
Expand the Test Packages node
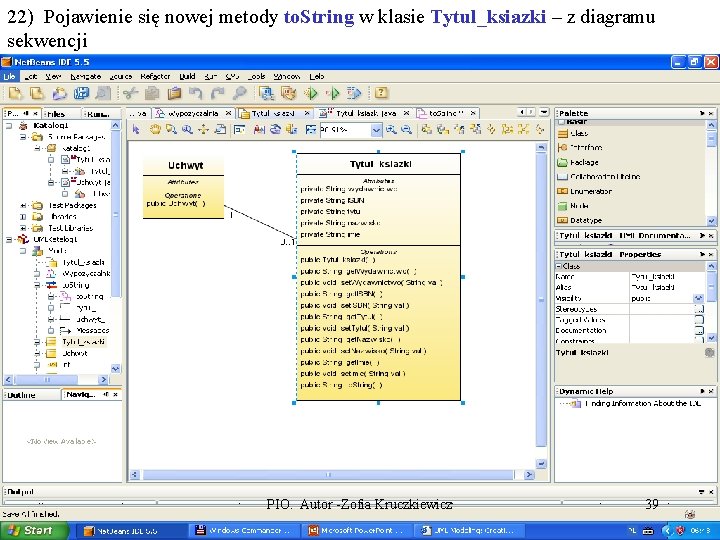23,205
